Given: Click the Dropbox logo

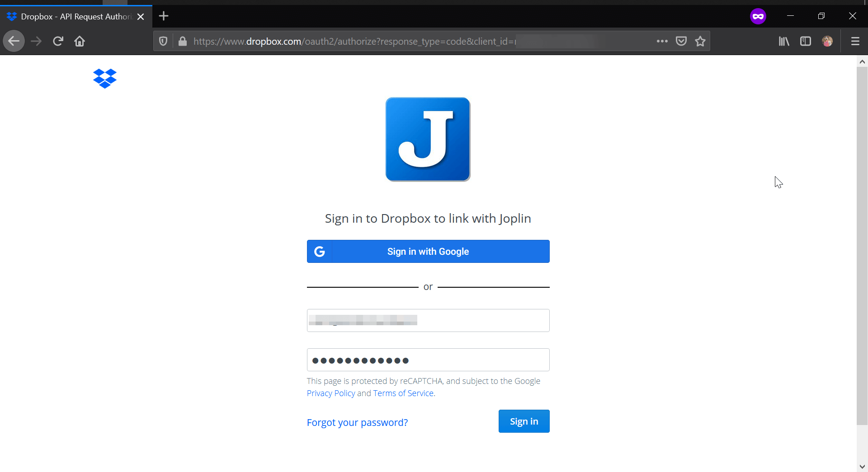Looking at the screenshot, I should [x=104, y=78].
